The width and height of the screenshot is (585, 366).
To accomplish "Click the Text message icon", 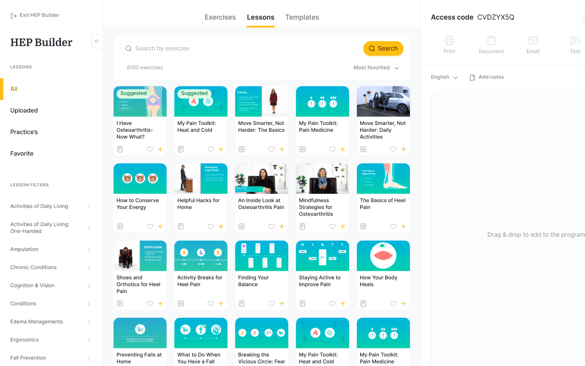I will click(575, 40).
